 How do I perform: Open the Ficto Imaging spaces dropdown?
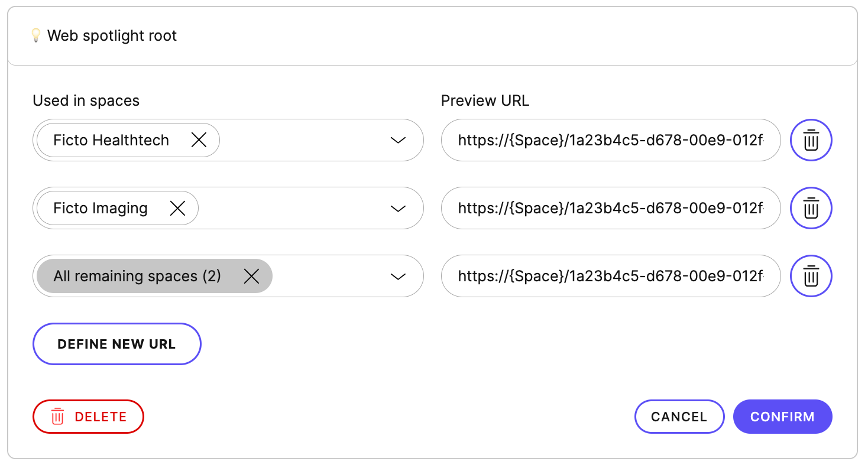398,208
